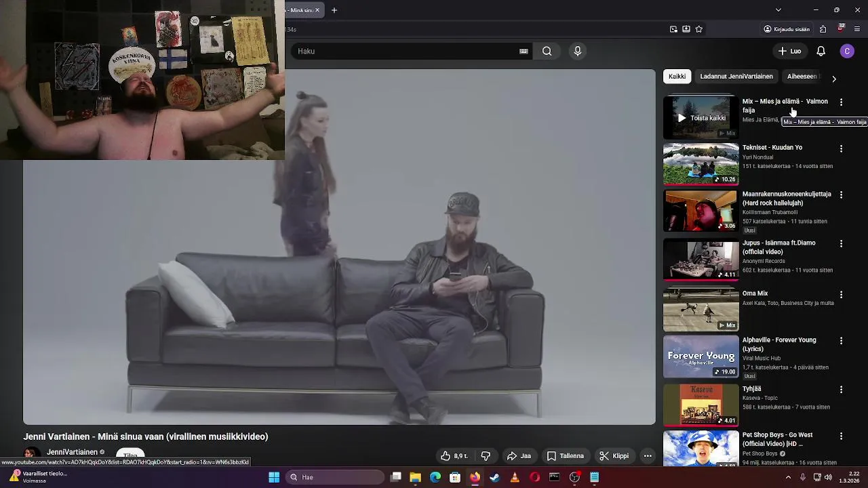Dislike the video with thumbs down
Viewport: 868px width, 488px height.
click(x=486, y=456)
